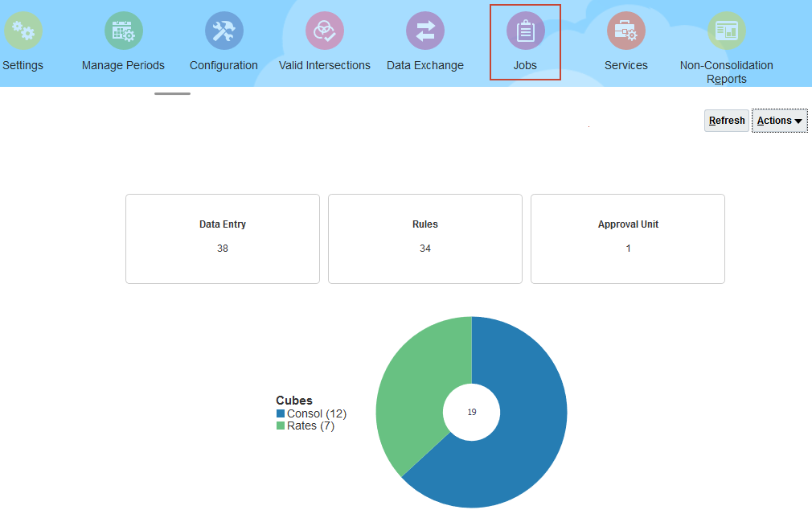Open the Valid Intersections icon
Screen dimensions: 812x514
[x=325, y=31]
